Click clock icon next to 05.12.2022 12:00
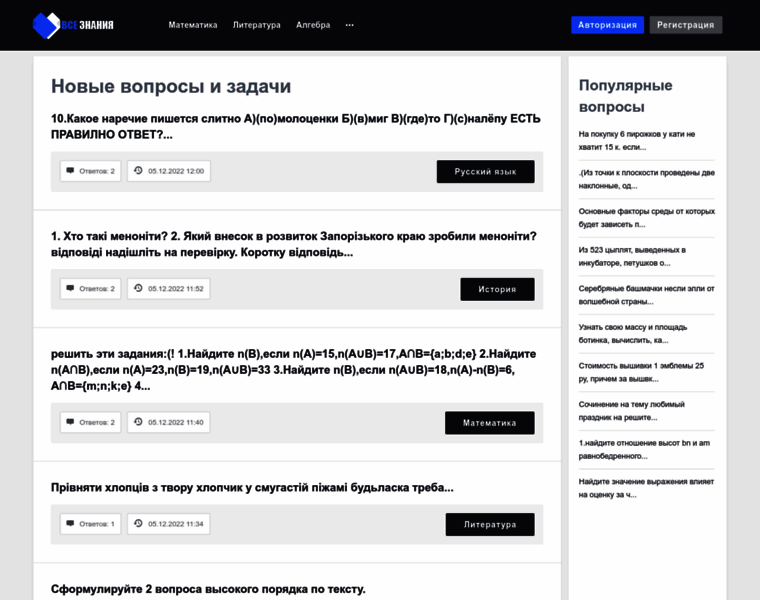This screenshot has width=760, height=600. (x=138, y=171)
